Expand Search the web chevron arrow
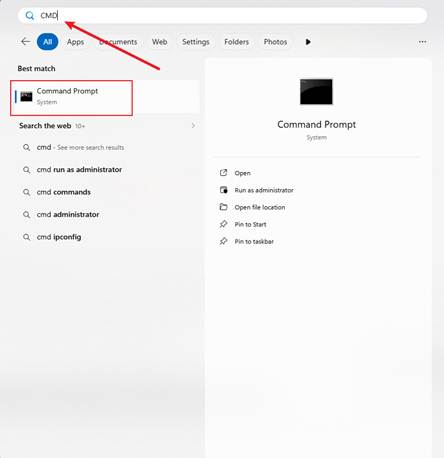 coord(193,126)
